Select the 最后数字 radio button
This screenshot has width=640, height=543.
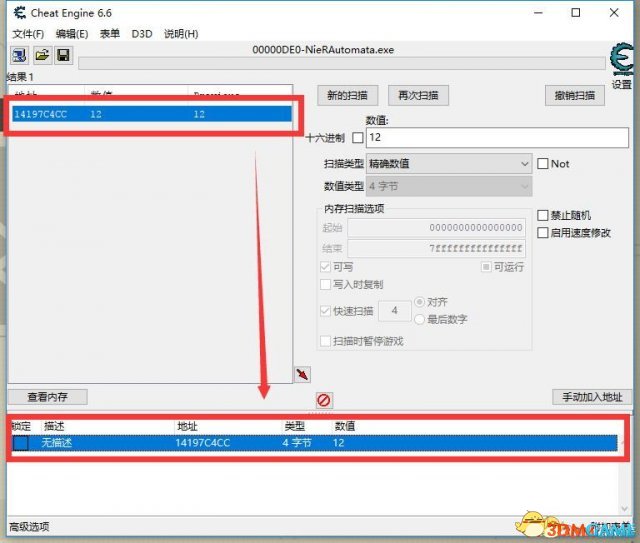click(420, 319)
